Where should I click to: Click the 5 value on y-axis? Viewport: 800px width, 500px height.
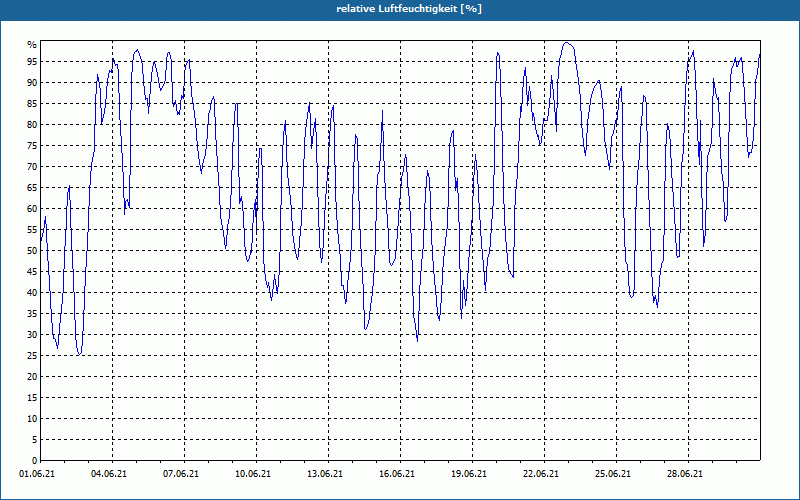click(x=35, y=440)
